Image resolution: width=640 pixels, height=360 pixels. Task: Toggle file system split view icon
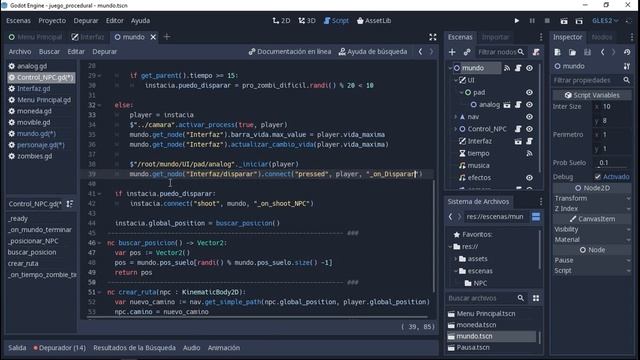click(536, 217)
